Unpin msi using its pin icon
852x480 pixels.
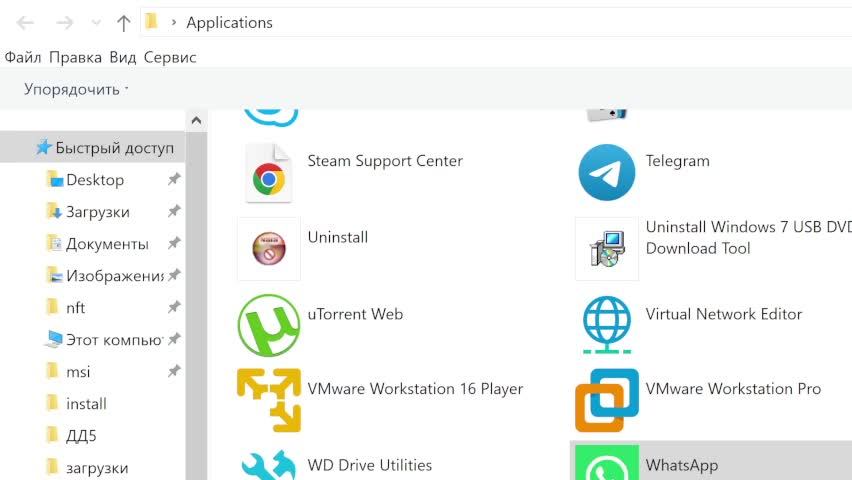(x=174, y=371)
